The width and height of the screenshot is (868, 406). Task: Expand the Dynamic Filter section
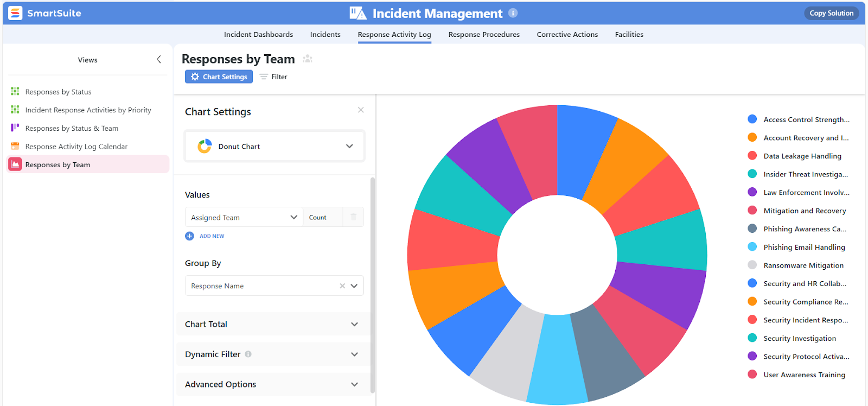(x=272, y=354)
